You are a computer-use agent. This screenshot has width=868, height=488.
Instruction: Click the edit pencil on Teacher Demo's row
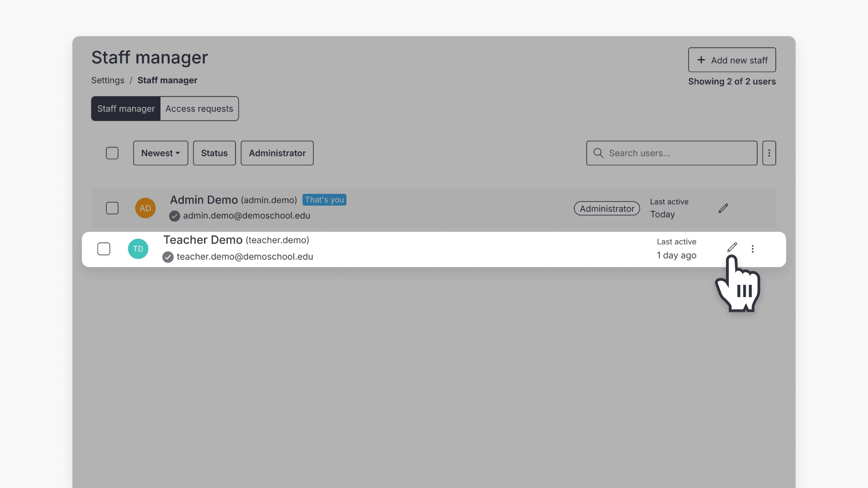tap(732, 247)
